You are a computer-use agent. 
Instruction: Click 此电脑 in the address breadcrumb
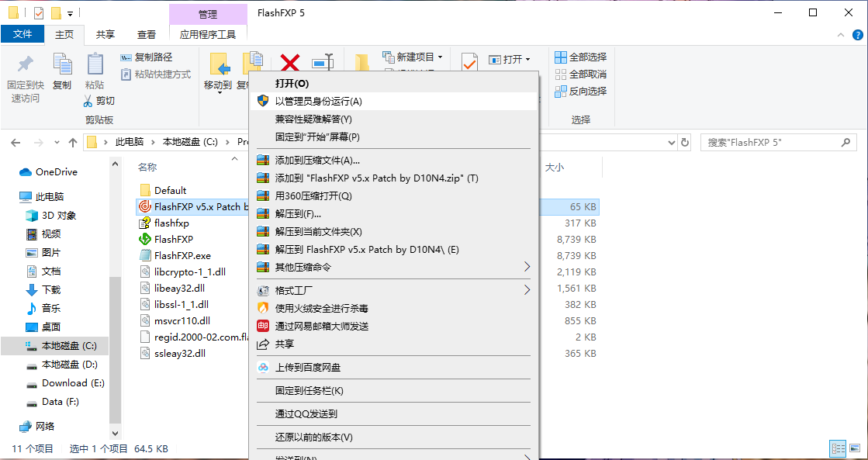(129, 142)
